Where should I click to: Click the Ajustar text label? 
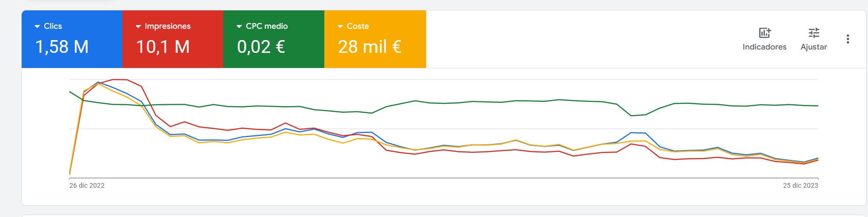click(x=814, y=47)
